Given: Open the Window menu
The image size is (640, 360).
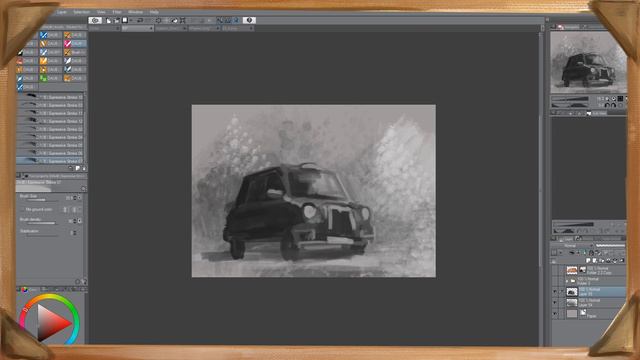Looking at the screenshot, I should click(136, 12).
